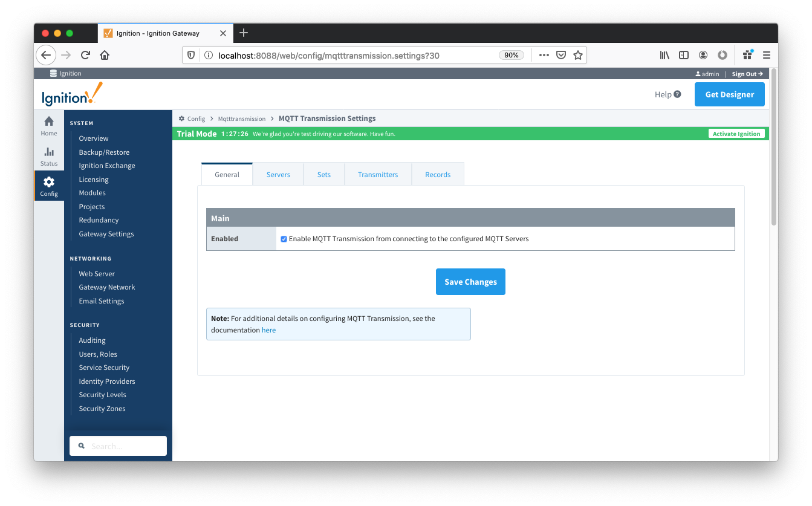The image size is (812, 506).
Task: Bookmark this page with the star icon
Action: [x=578, y=55]
